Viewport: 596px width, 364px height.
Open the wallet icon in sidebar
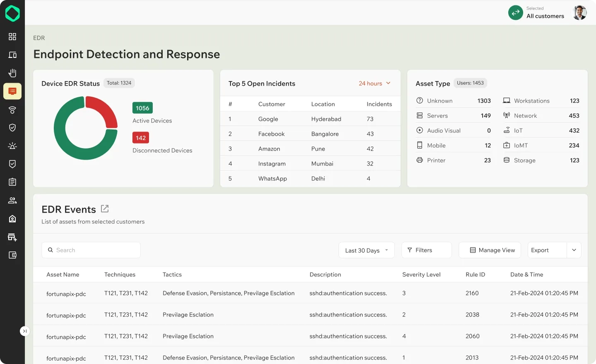click(12, 255)
